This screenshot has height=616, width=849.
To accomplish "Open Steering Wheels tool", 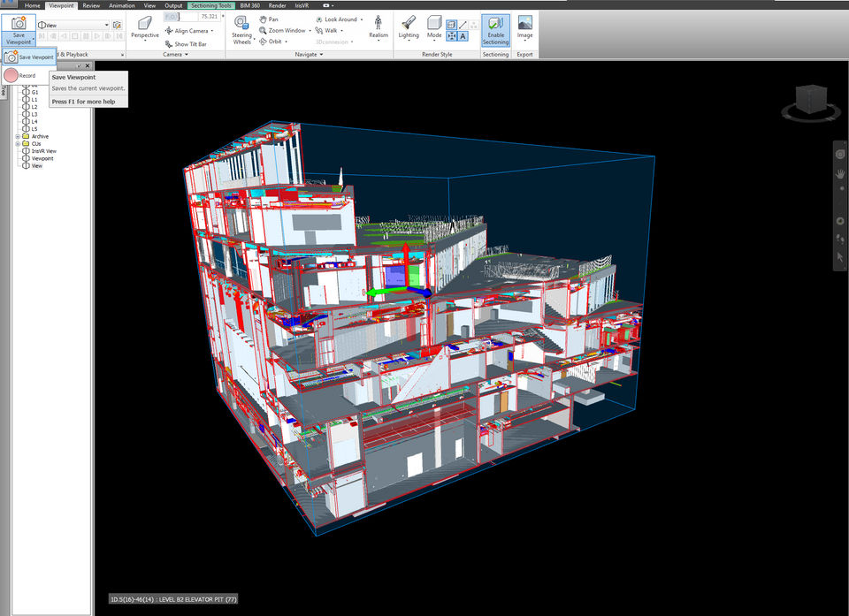I will 241,30.
